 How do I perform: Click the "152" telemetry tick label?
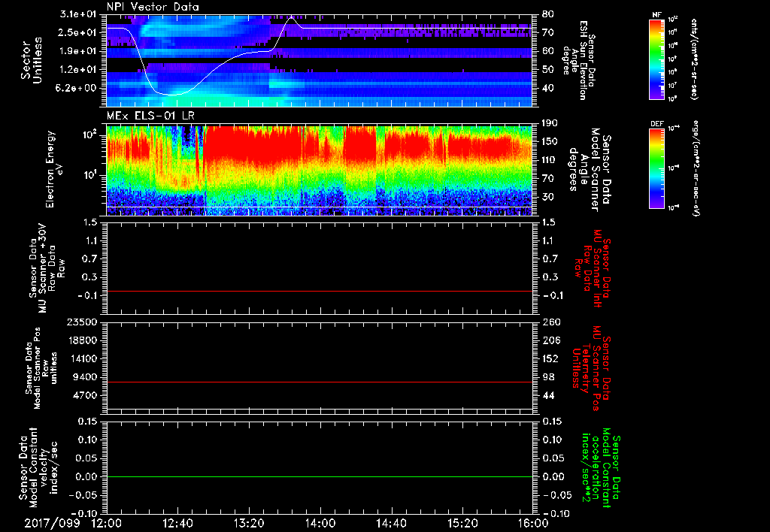[550, 358]
